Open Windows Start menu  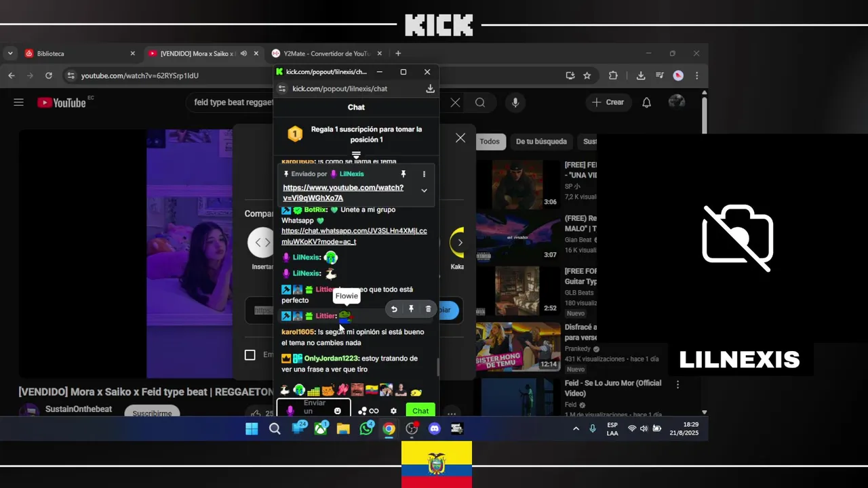(252, 428)
